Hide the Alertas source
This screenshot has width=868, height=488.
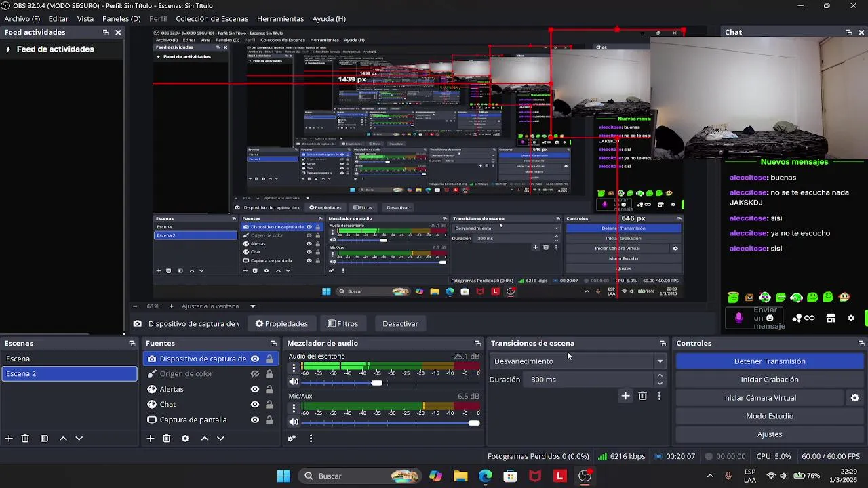[x=255, y=389]
